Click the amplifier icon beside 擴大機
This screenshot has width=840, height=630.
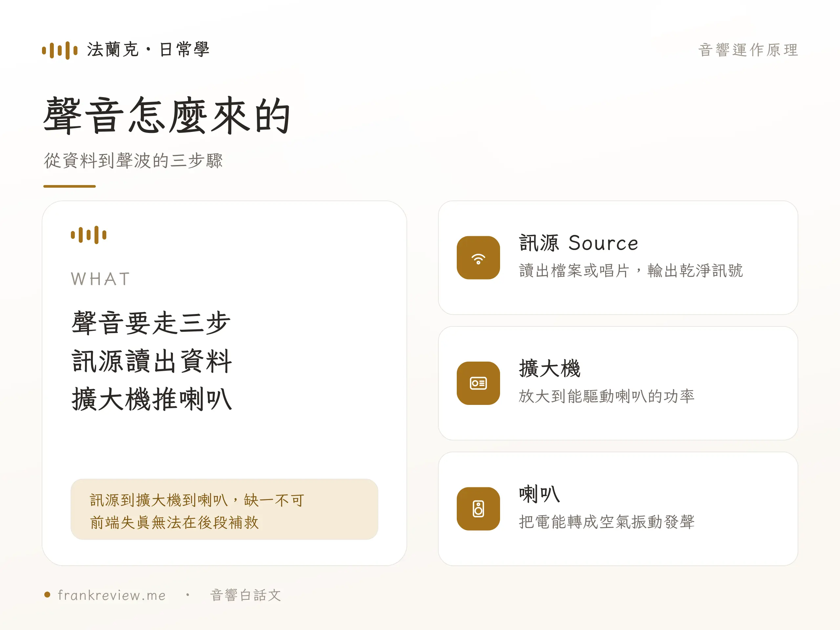(478, 383)
